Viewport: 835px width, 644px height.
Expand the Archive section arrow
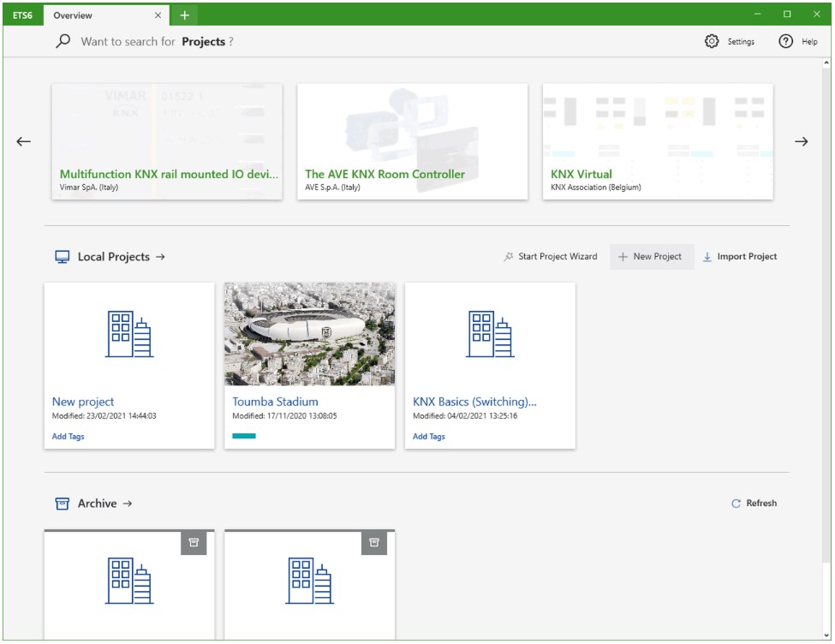pos(128,504)
